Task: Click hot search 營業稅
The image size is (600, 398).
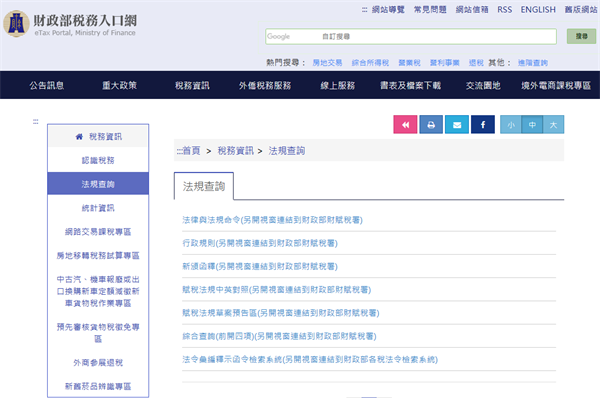Action: tap(409, 63)
